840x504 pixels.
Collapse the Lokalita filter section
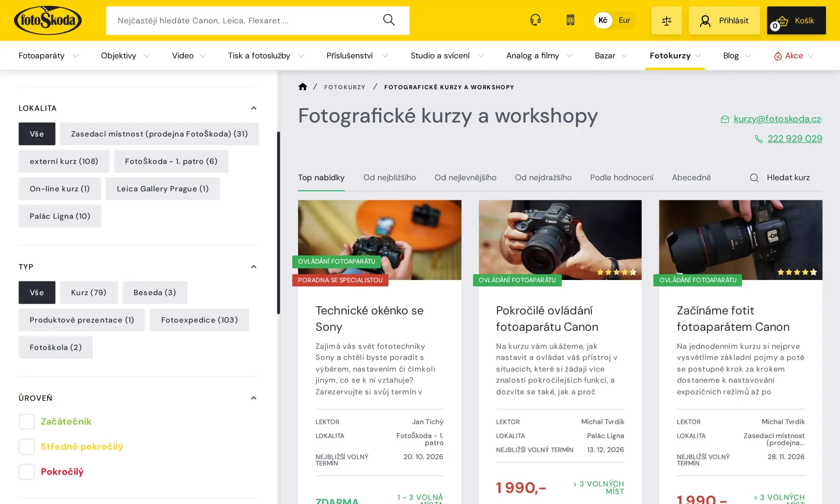click(x=253, y=108)
